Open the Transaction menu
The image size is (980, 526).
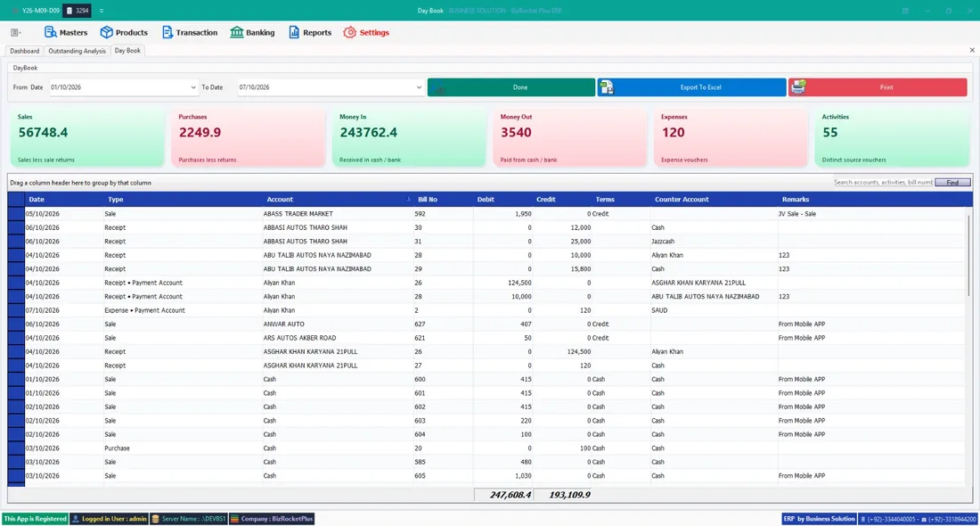click(x=190, y=32)
